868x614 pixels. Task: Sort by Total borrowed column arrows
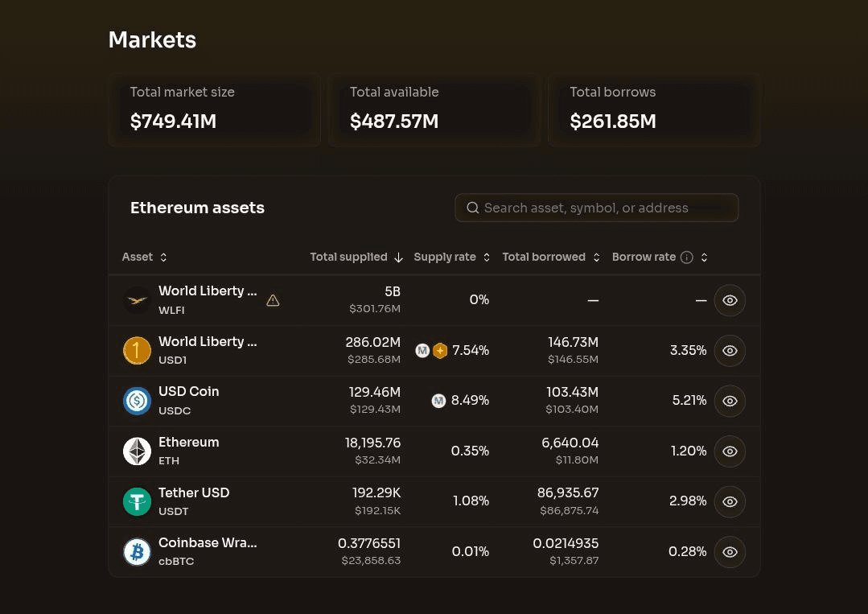coord(596,258)
